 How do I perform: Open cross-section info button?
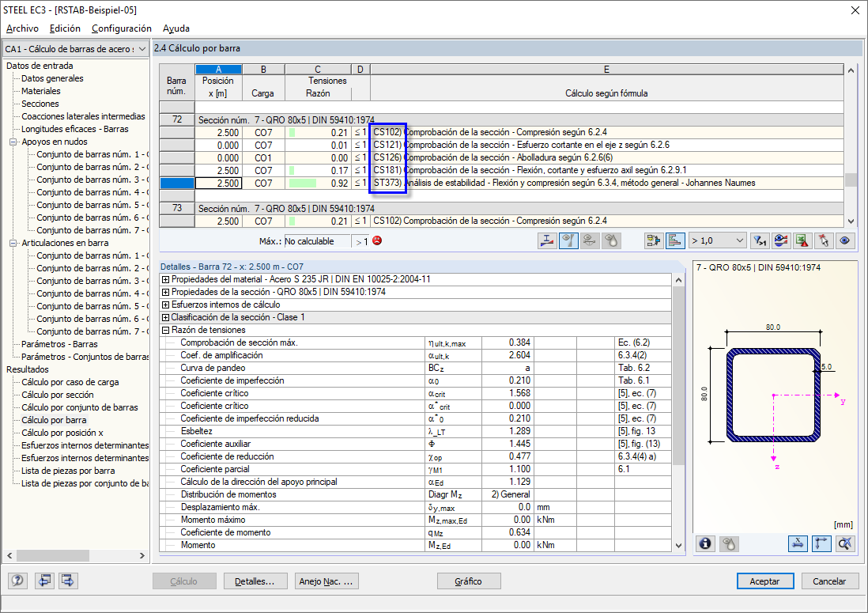(705, 543)
